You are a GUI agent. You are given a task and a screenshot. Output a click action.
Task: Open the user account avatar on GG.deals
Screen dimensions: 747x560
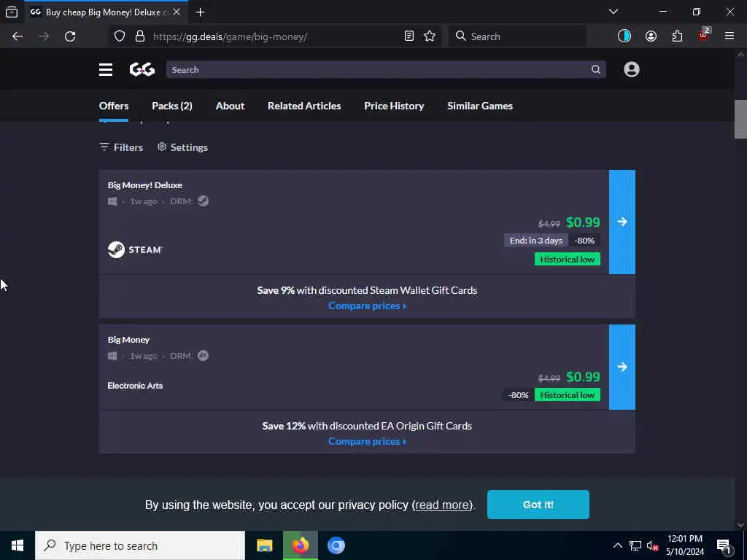631,69
